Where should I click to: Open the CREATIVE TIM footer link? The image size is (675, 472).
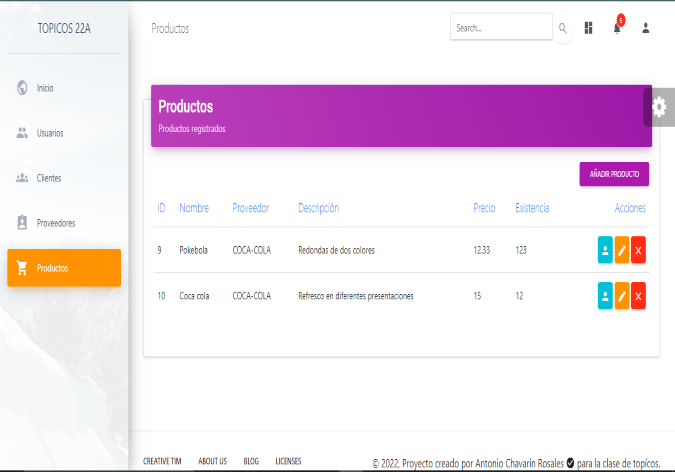[x=162, y=461]
